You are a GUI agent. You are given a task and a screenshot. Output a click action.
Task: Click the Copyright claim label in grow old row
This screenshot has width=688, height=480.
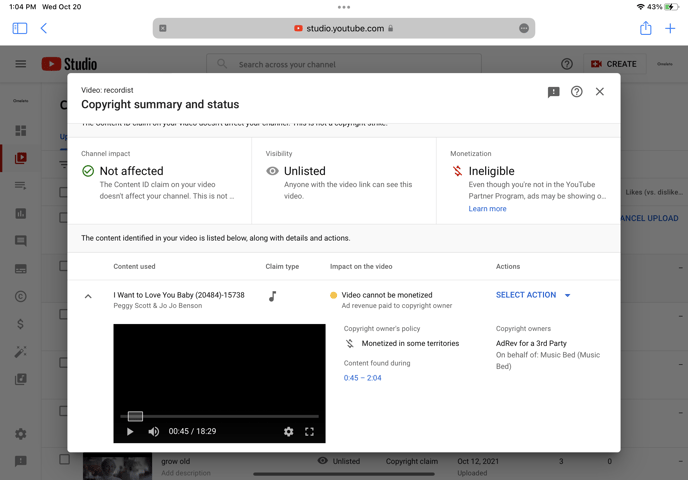coord(412,461)
